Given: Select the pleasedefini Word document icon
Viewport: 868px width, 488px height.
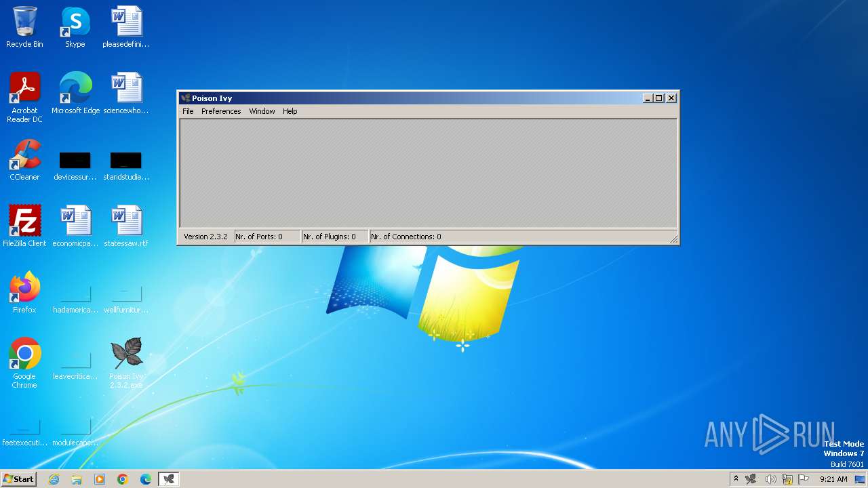Looking at the screenshot, I should click(126, 27).
